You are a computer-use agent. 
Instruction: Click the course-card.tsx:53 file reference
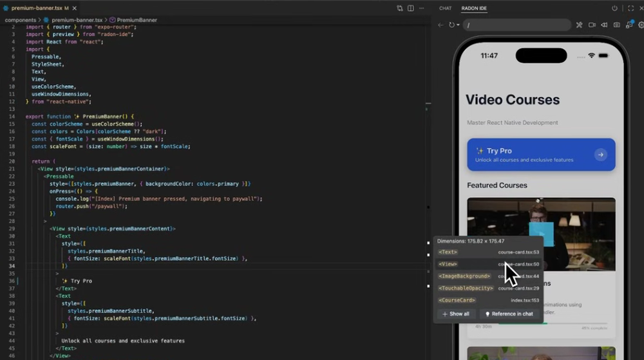(x=518, y=252)
